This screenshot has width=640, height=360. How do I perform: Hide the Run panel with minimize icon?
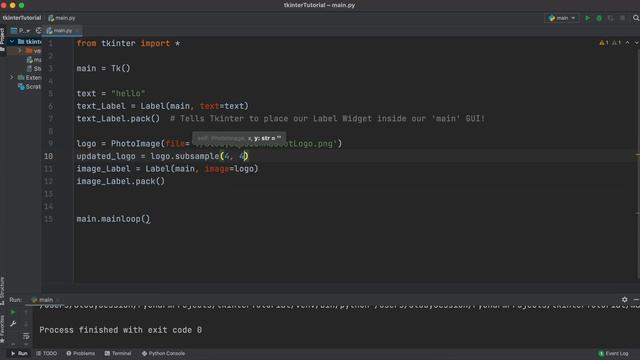636,300
